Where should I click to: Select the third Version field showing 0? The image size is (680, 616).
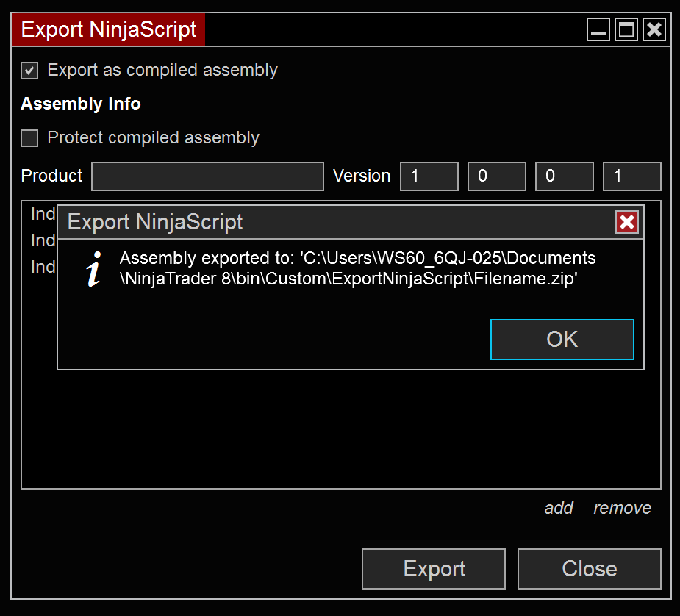point(564,176)
